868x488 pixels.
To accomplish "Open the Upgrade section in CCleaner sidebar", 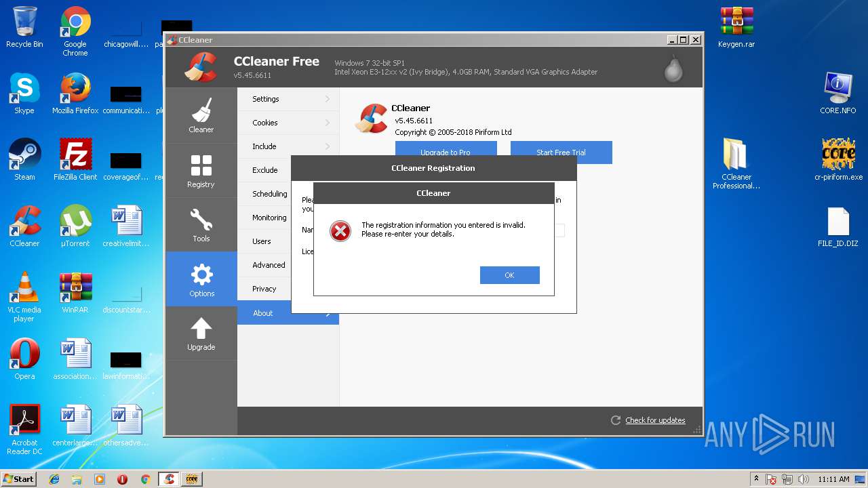I will tap(201, 333).
